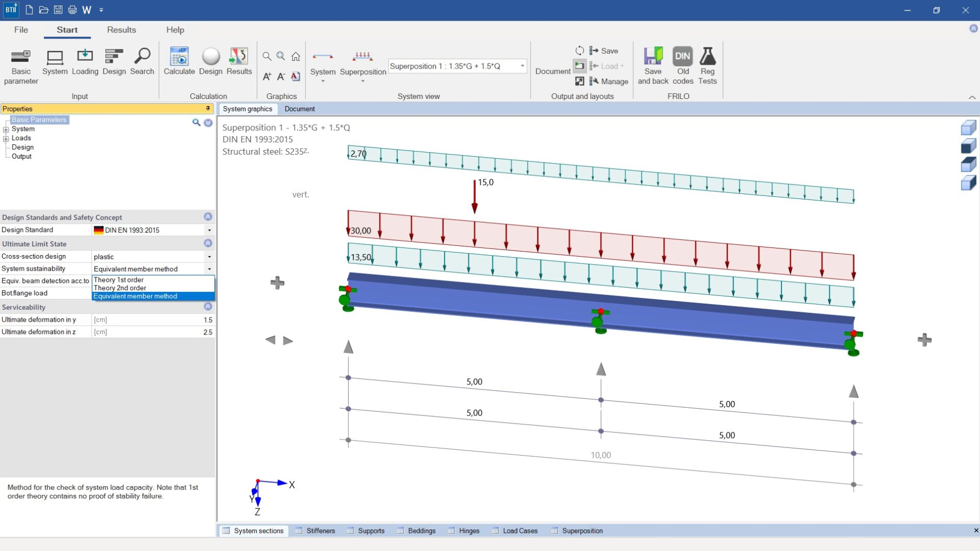Viewport: 980px width, 551px height.
Task: Open the Superposition load group tool
Action: [363, 62]
